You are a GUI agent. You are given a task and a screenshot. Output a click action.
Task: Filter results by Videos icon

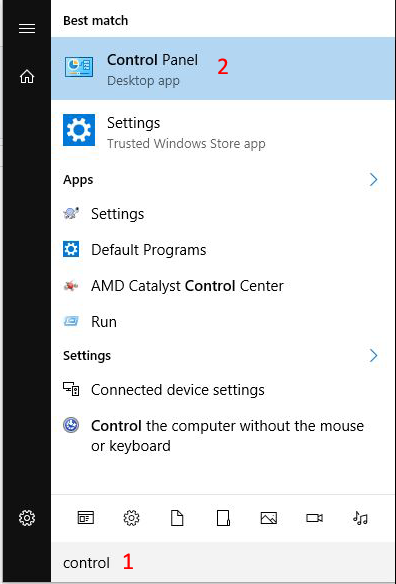click(x=314, y=518)
